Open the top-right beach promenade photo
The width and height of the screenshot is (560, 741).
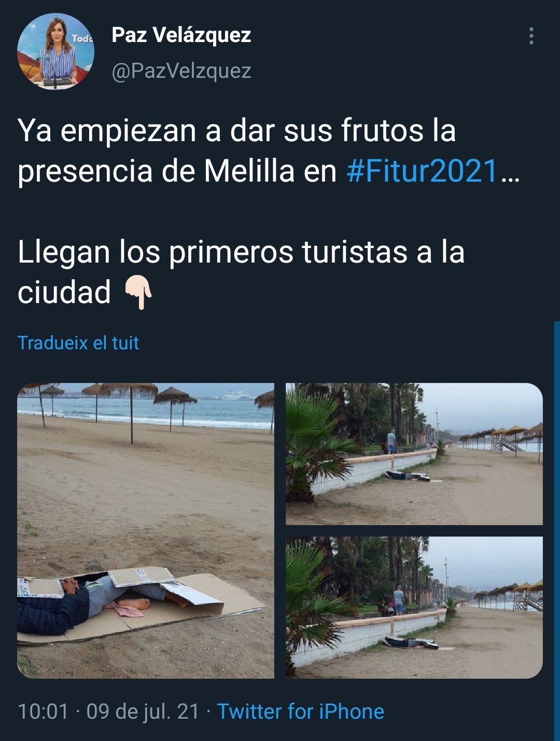pyautogui.click(x=414, y=454)
